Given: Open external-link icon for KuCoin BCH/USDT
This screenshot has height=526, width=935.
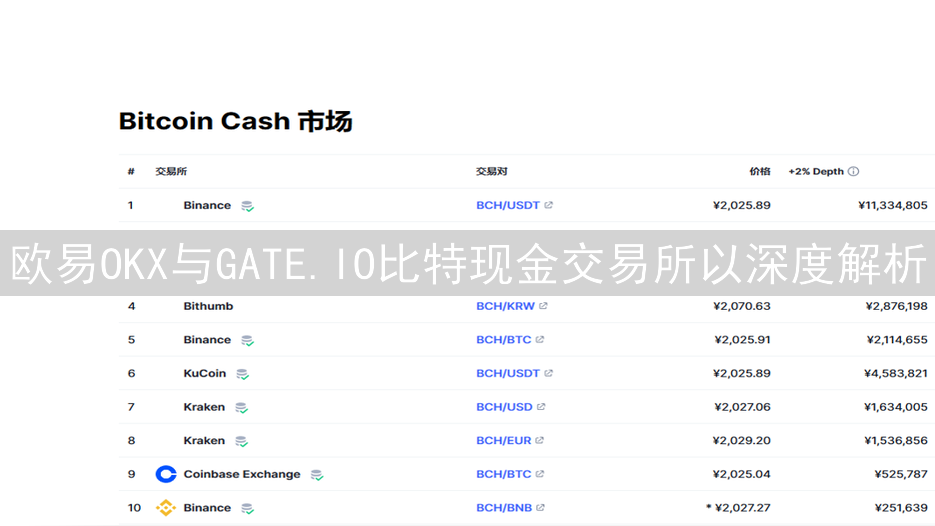Looking at the screenshot, I should click(549, 373).
